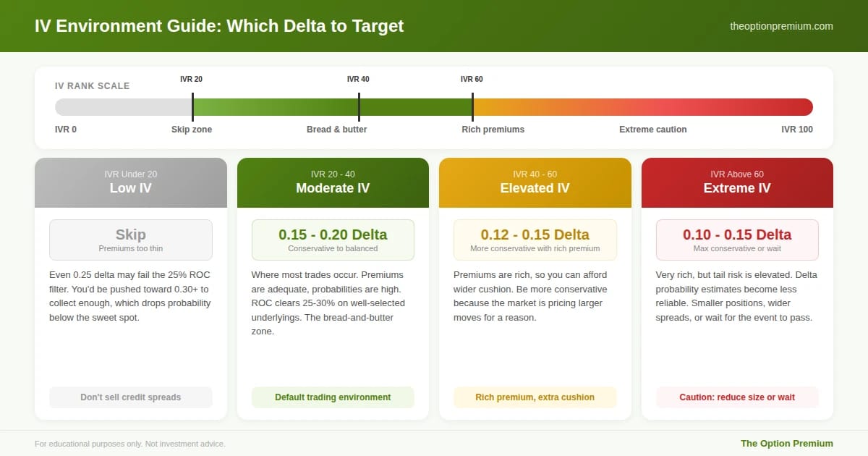Click the 0.10 - 0.15 Delta box
The width and height of the screenshot is (868, 456).
737,240
